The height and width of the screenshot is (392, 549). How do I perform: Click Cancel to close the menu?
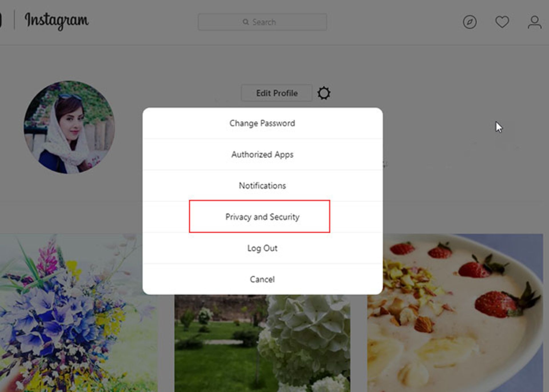(x=262, y=279)
